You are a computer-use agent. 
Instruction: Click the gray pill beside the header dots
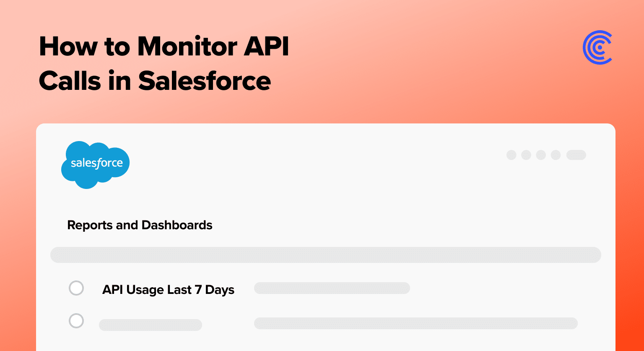tap(576, 155)
